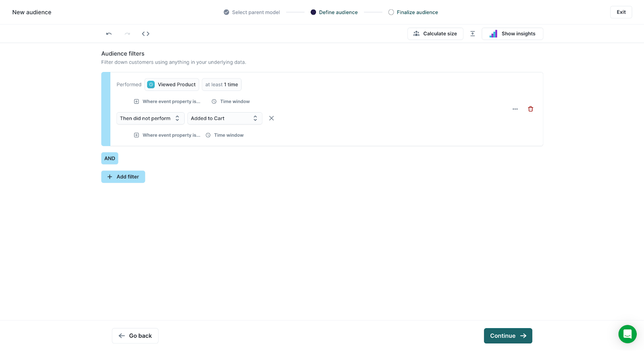Go to the Select parent model step

[252, 12]
